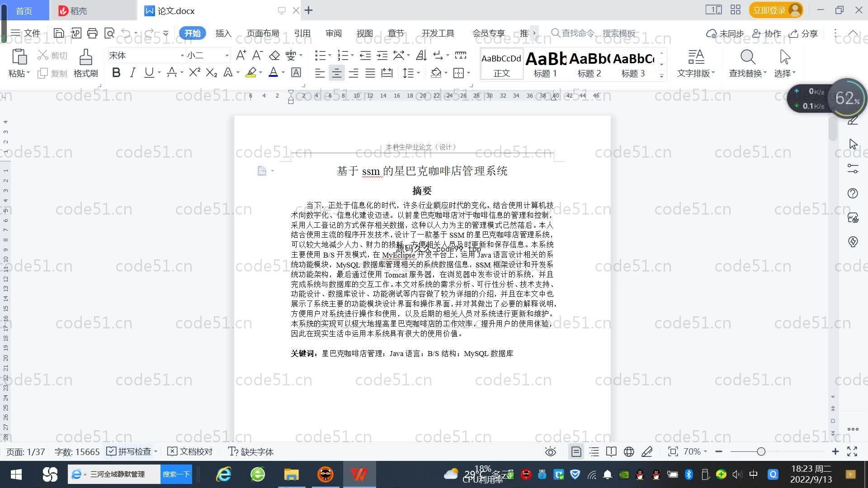Click the Print icon in quick toolbar
This screenshot has width=868, height=488.
(92, 33)
